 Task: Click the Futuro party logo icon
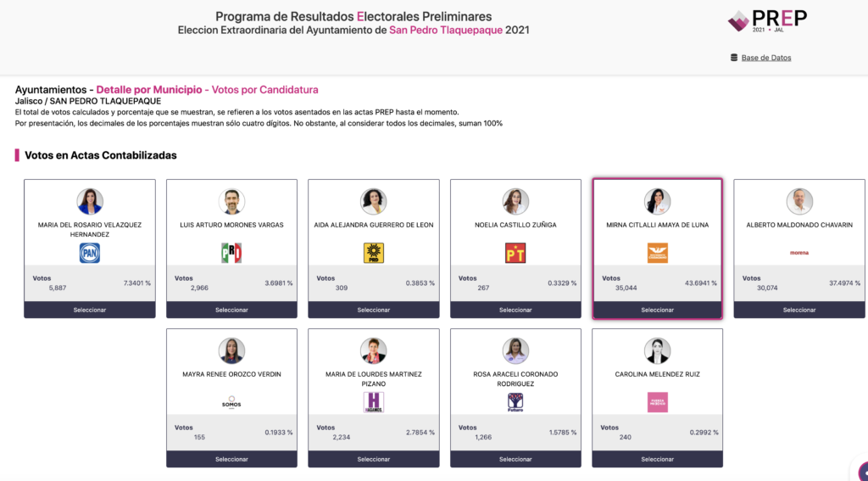click(515, 402)
